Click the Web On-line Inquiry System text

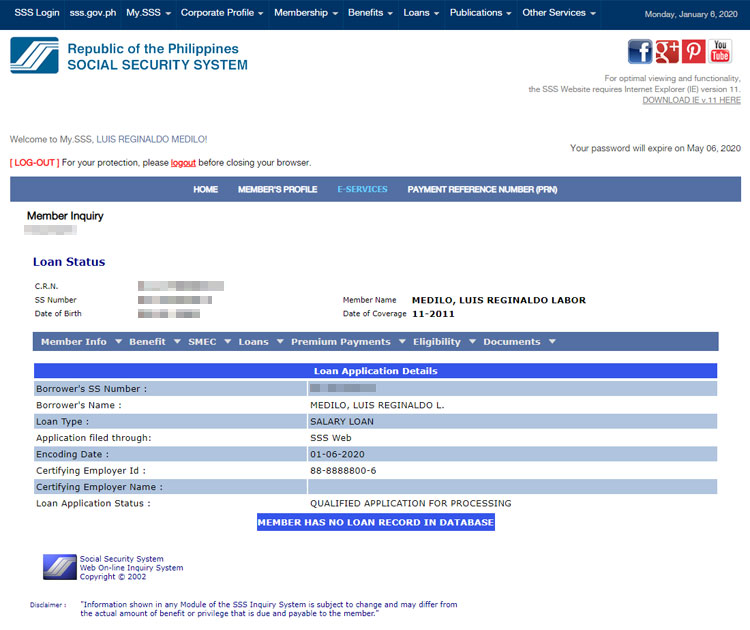131,568
